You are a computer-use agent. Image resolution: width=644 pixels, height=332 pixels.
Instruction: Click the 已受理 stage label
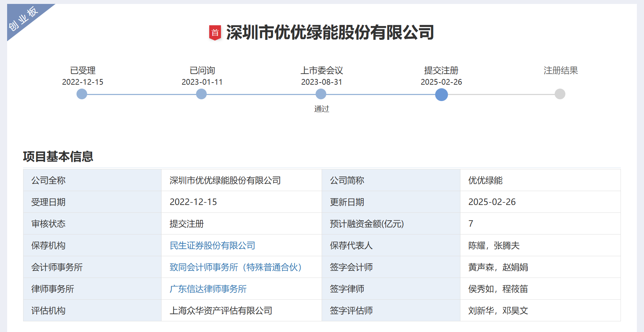tap(83, 70)
